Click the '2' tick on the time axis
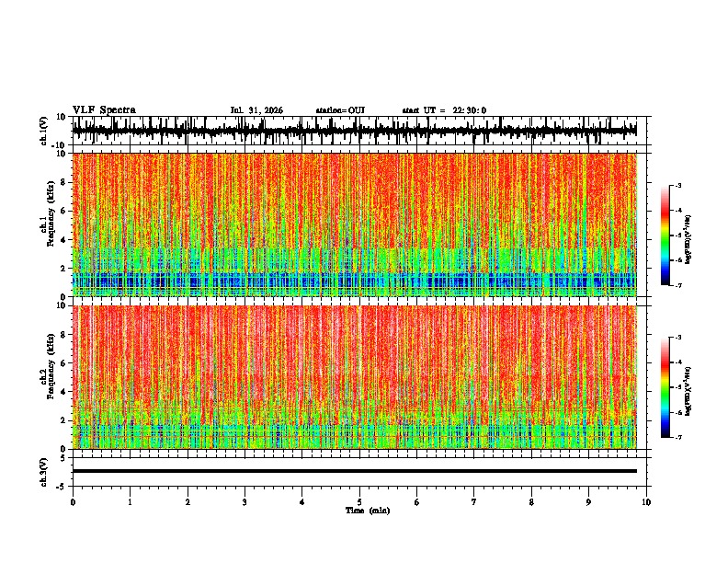The width and height of the screenshot is (728, 563). click(x=188, y=502)
